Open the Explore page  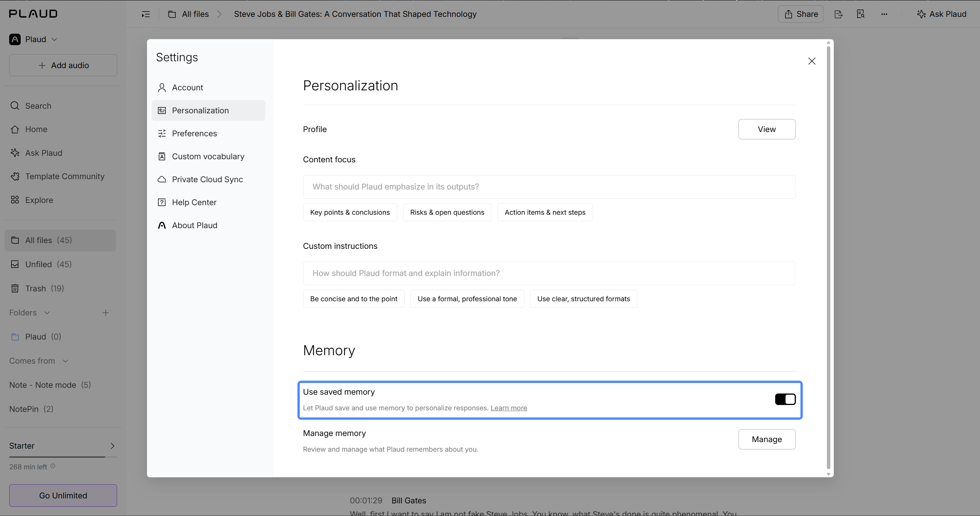pyautogui.click(x=31, y=200)
